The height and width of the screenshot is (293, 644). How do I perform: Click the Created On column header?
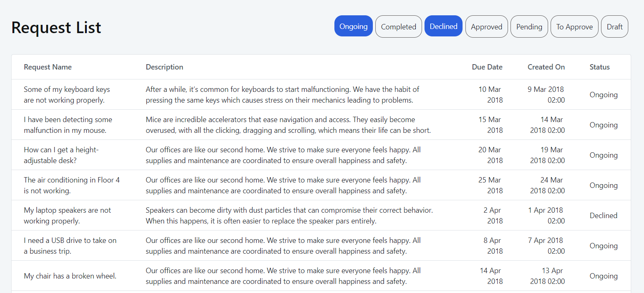(x=546, y=67)
